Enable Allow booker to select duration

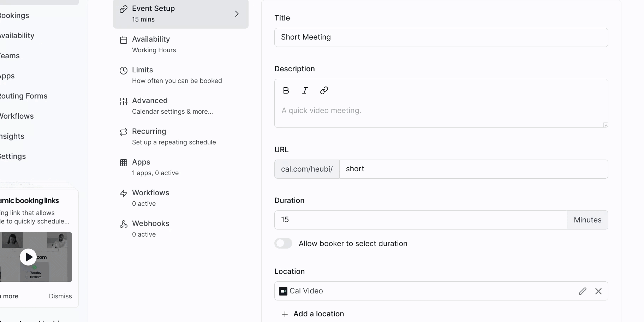tap(283, 243)
